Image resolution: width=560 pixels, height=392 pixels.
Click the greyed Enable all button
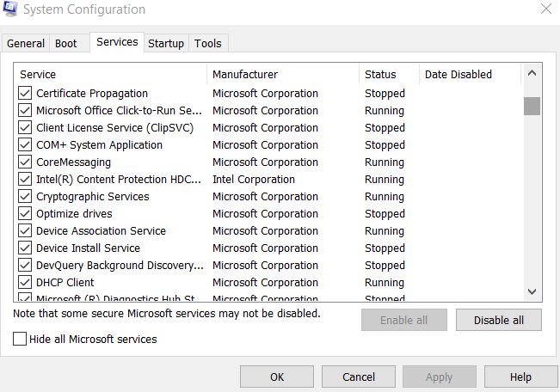[x=404, y=320]
